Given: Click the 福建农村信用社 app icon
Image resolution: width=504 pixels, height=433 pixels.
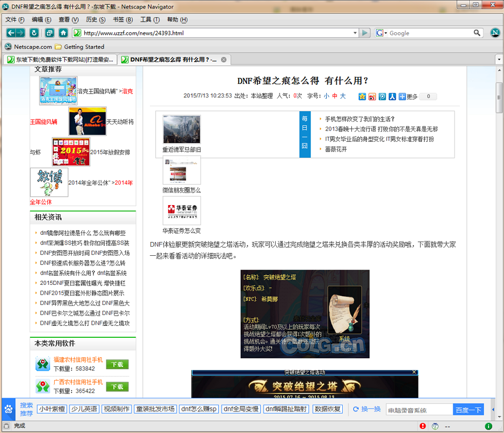Looking at the screenshot, I should pos(43,364).
